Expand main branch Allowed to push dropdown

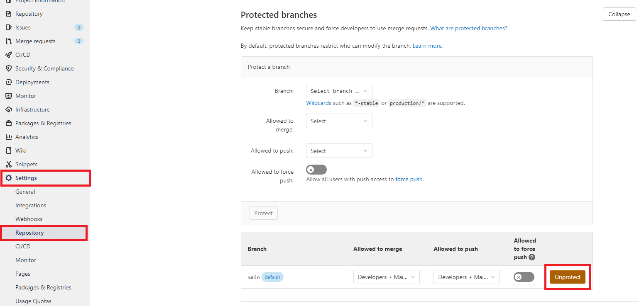pos(466,277)
